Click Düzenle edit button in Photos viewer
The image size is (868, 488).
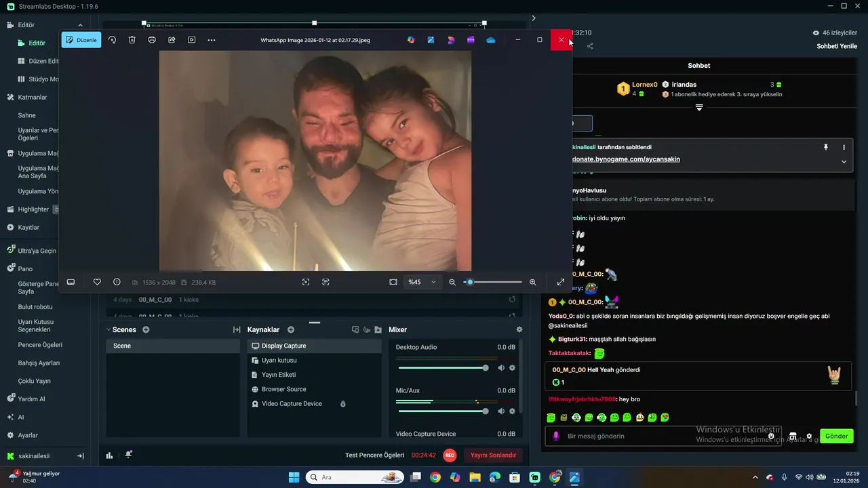(81, 40)
